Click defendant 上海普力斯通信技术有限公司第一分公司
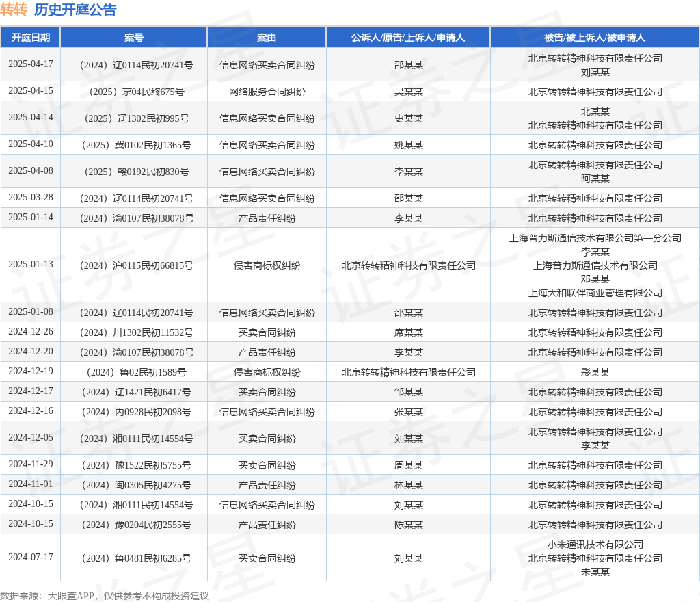 click(595, 238)
